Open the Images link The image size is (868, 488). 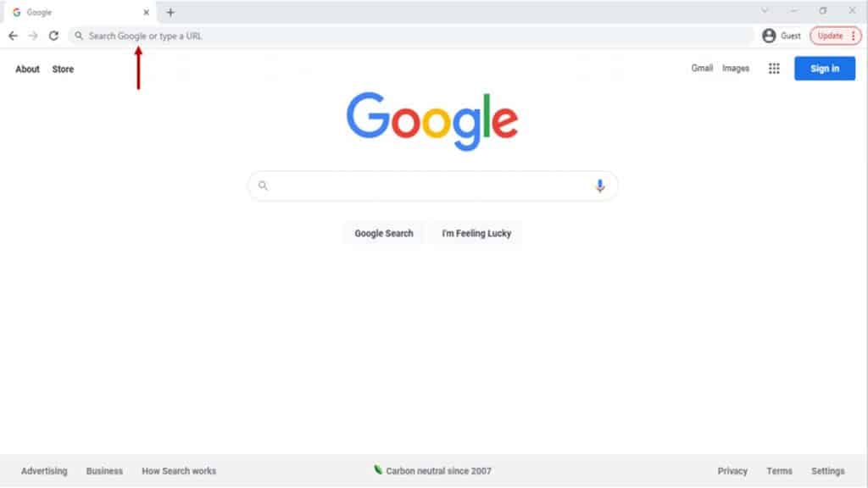pos(736,68)
